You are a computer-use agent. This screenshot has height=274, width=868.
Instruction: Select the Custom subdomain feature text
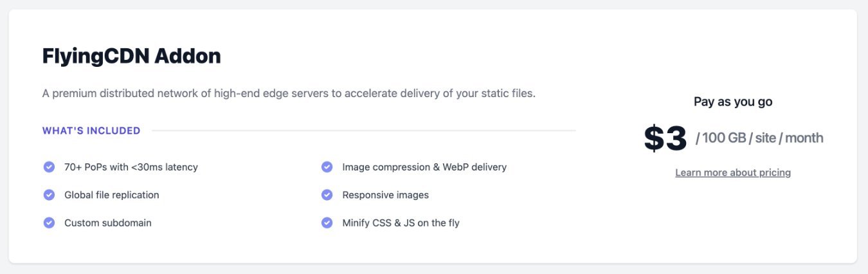pyautogui.click(x=108, y=223)
